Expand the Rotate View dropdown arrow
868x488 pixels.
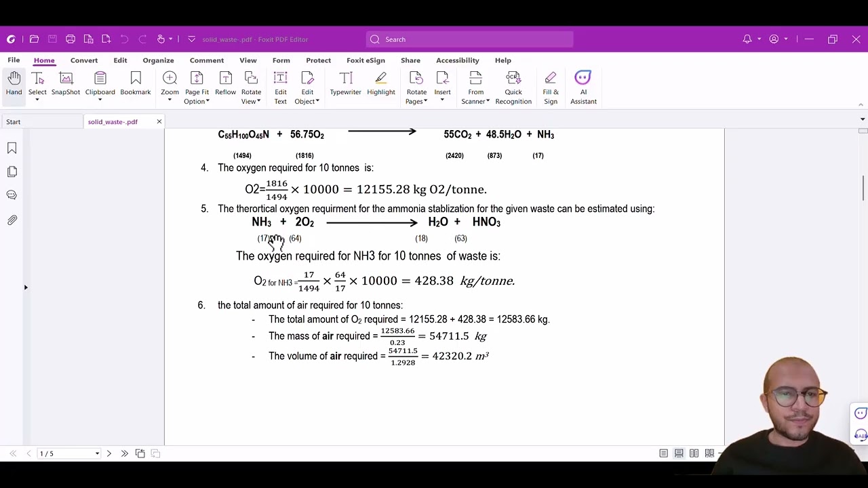coord(258,102)
